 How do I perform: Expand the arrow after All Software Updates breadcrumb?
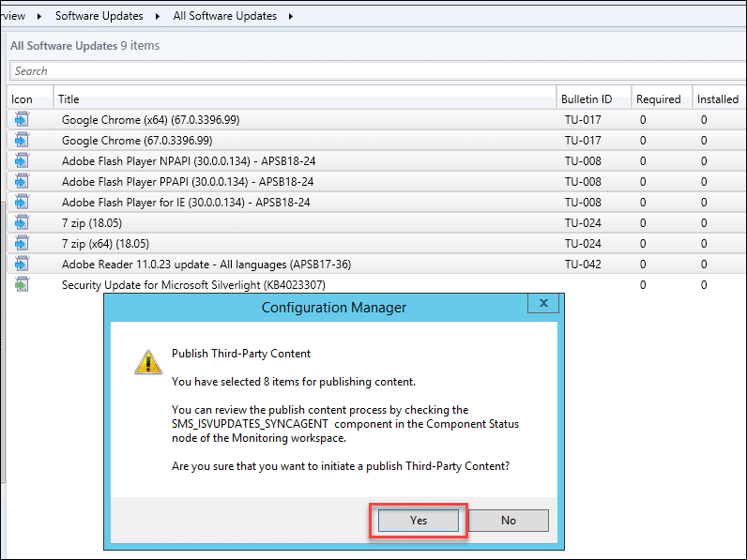coord(291,16)
